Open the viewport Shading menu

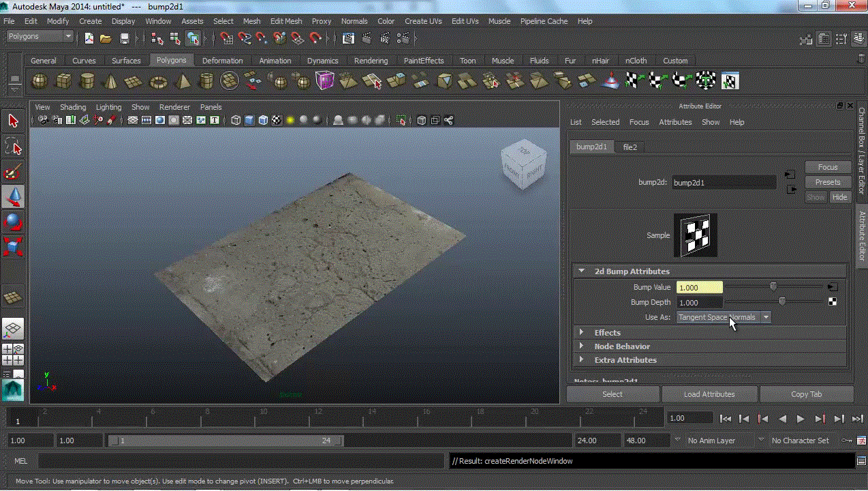click(x=73, y=107)
